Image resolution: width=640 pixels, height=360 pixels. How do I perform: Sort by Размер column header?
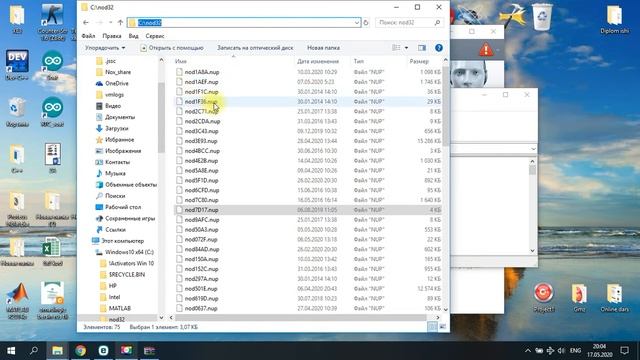click(x=419, y=61)
